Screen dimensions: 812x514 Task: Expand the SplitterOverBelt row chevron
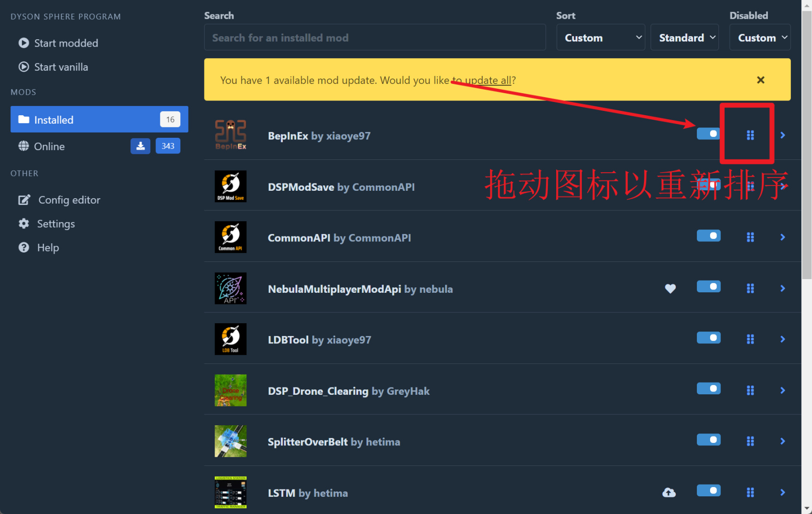[783, 441]
